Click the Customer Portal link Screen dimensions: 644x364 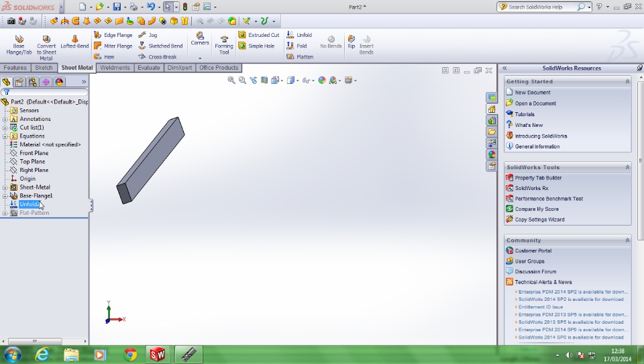(533, 251)
